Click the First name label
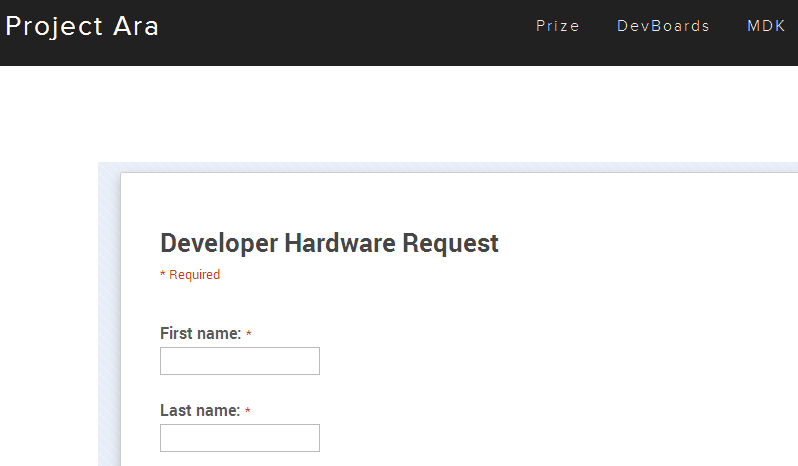This screenshot has height=466, width=798. (200, 333)
